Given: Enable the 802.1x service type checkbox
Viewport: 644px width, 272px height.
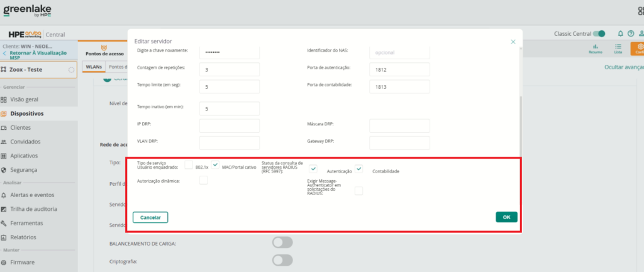Looking at the screenshot, I should tap(189, 165).
